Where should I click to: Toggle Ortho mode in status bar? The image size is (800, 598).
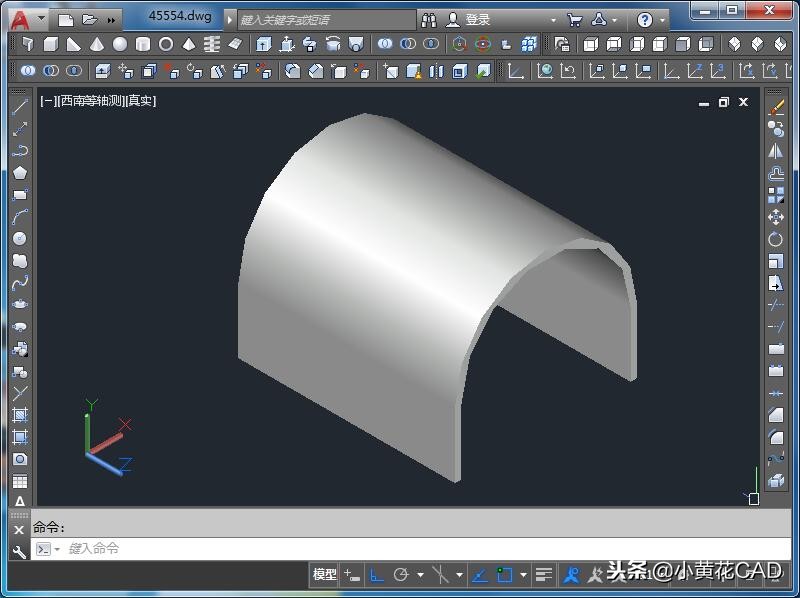click(x=377, y=575)
